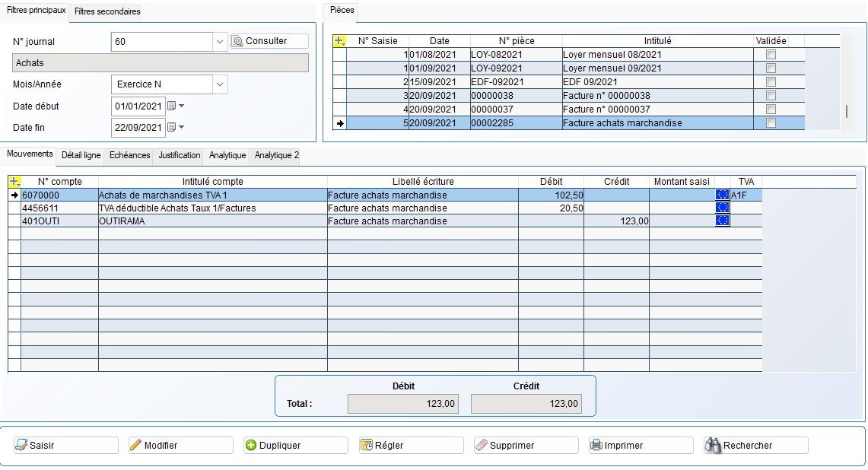The width and height of the screenshot is (868, 470).
Task: Click the Imprimer button
Action: tap(641, 445)
